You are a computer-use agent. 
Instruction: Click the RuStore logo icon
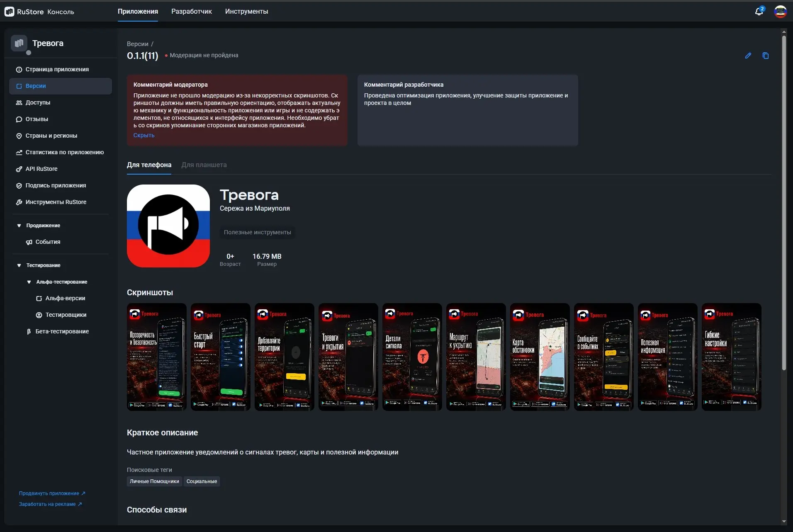click(x=9, y=12)
